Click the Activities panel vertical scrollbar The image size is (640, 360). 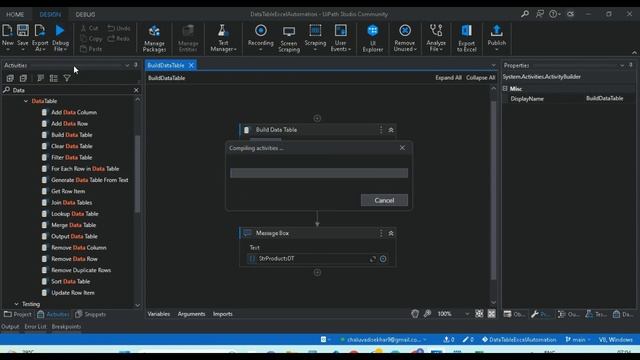(138, 175)
